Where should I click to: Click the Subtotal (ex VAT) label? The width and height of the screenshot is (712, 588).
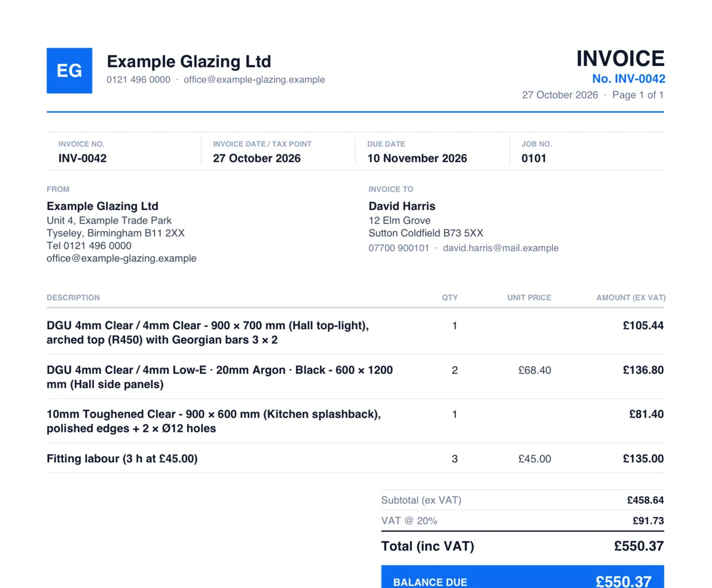point(421,500)
